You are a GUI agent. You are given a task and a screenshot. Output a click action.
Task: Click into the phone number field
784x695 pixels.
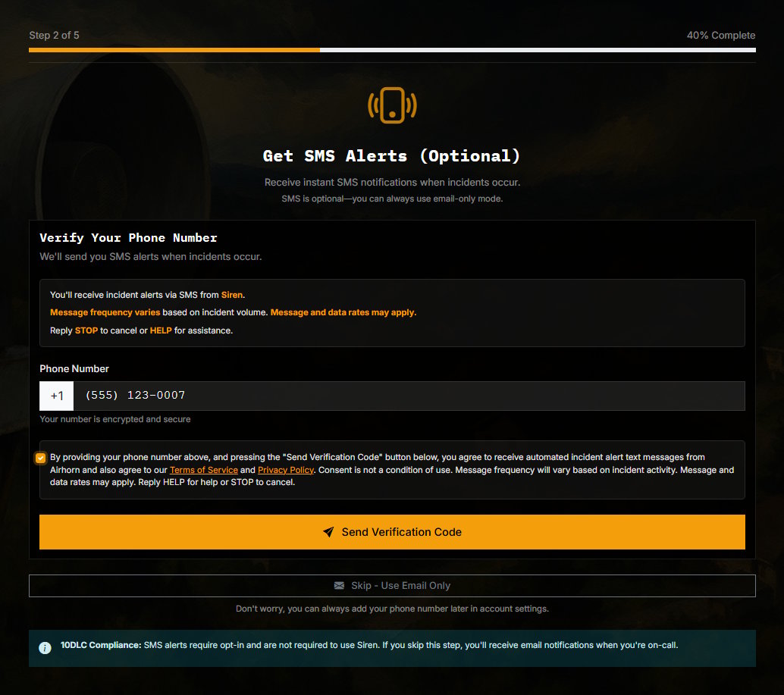(408, 396)
